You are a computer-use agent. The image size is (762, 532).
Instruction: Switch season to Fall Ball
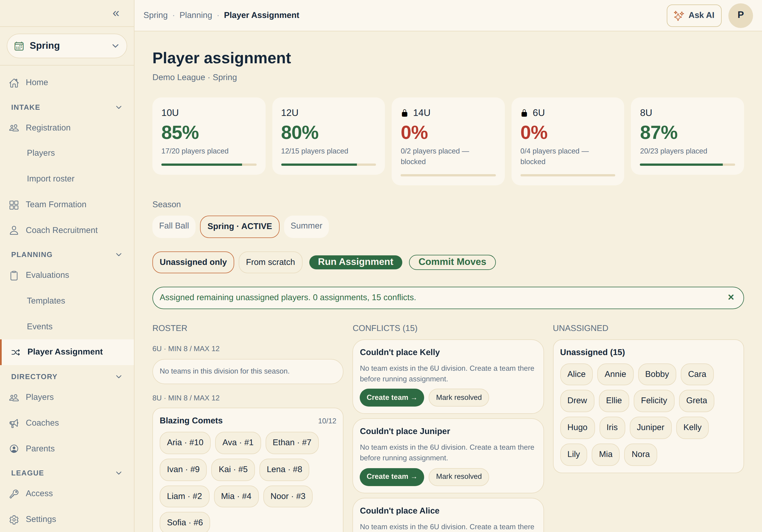pos(174,227)
